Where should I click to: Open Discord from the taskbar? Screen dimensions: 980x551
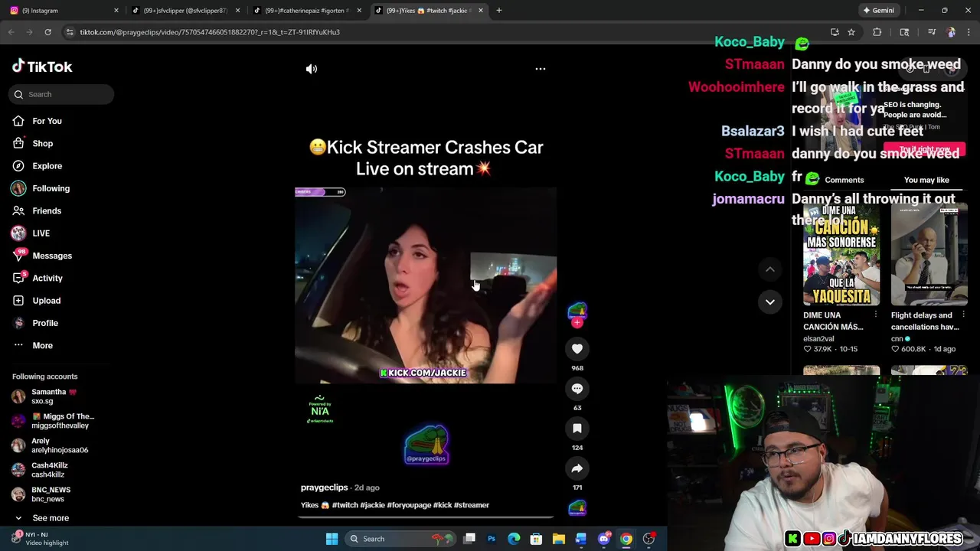pyautogui.click(x=604, y=539)
